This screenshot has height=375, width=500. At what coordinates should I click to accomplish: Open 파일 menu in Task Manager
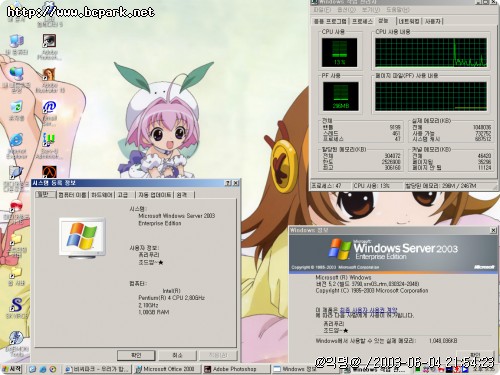[321, 10]
